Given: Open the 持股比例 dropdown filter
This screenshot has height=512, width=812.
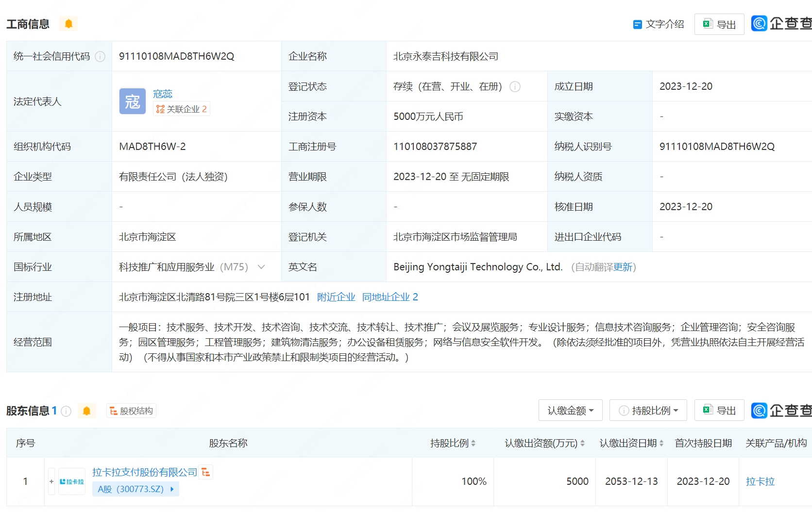Looking at the screenshot, I should (x=648, y=411).
